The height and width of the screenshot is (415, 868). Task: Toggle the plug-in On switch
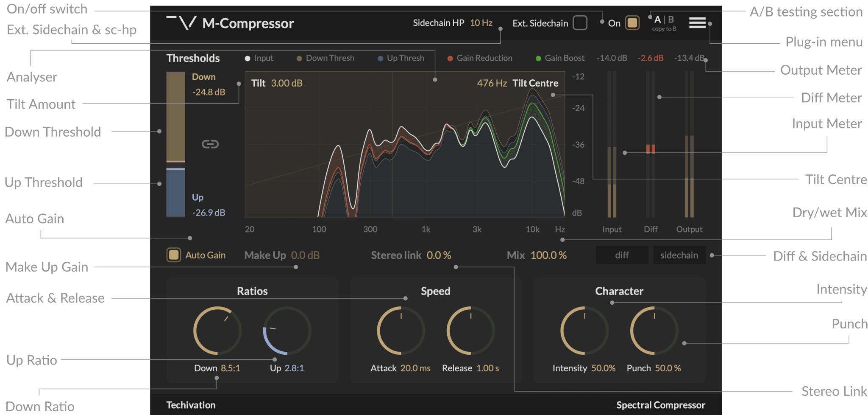tap(632, 23)
